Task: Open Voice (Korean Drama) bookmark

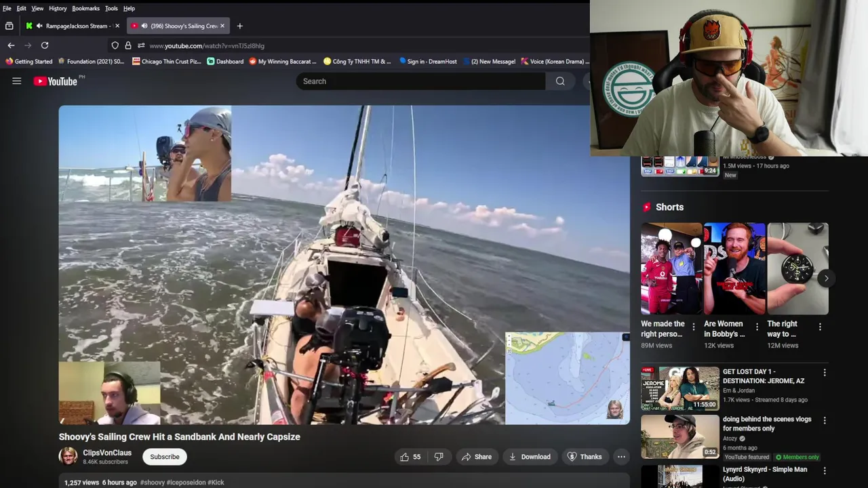Action: [554, 61]
